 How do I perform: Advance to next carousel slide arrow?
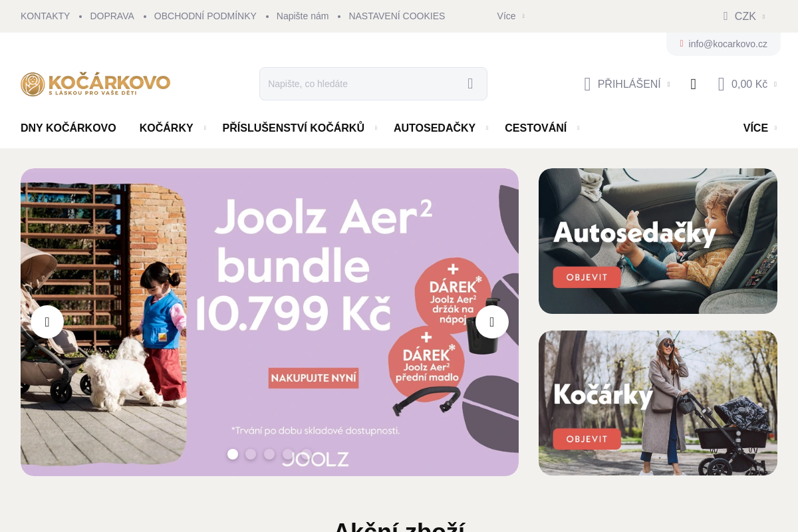[x=492, y=322]
